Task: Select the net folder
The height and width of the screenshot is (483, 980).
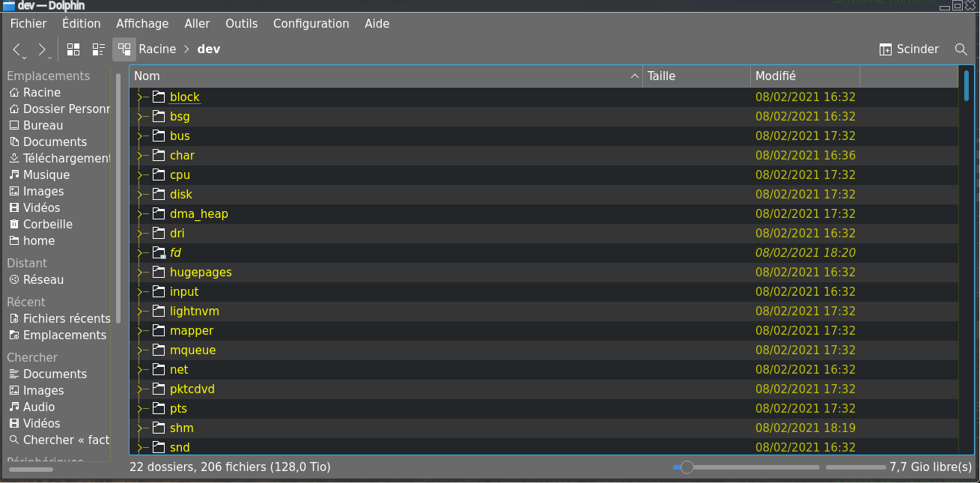Action: pos(179,370)
